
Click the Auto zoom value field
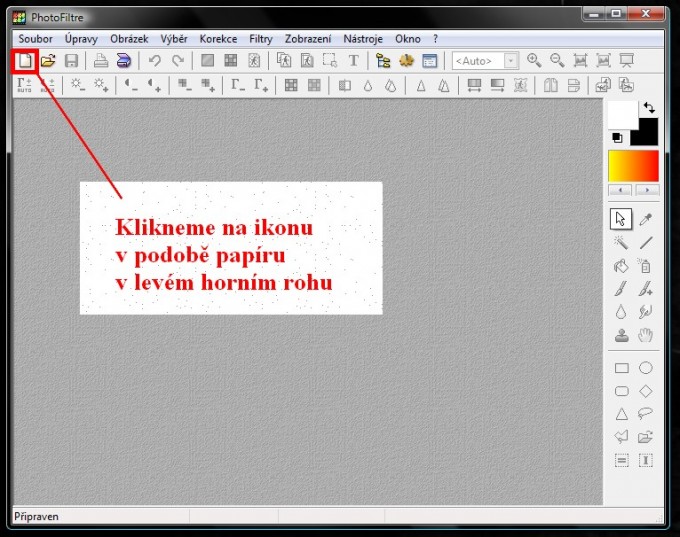[x=478, y=61]
